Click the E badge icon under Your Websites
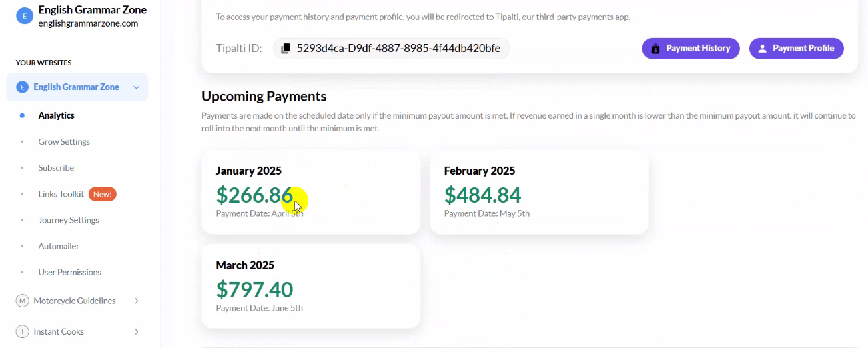Viewport: 868px width, 348px height. pyautogui.click(x=22, y=87)
